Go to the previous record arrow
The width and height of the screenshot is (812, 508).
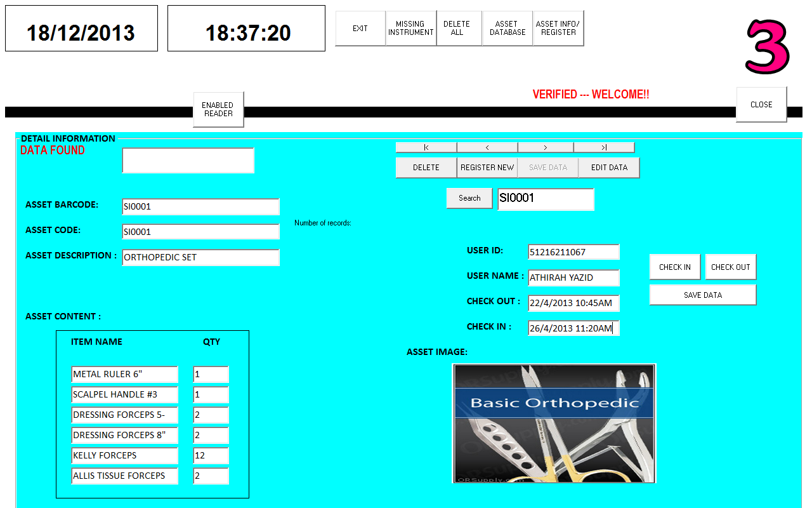tap(487, 147)
